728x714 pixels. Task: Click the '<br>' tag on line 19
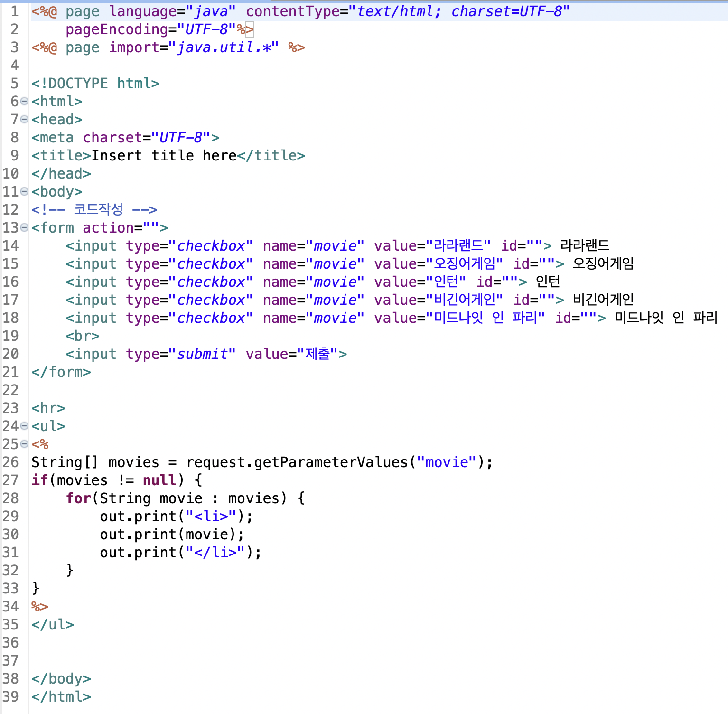coord(83,336)
